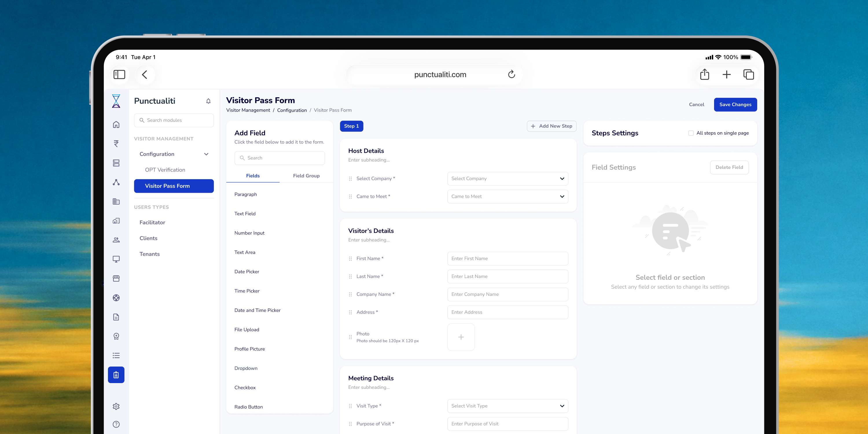
Task: Reload the page using refresh icon
Action: point(512,74)
